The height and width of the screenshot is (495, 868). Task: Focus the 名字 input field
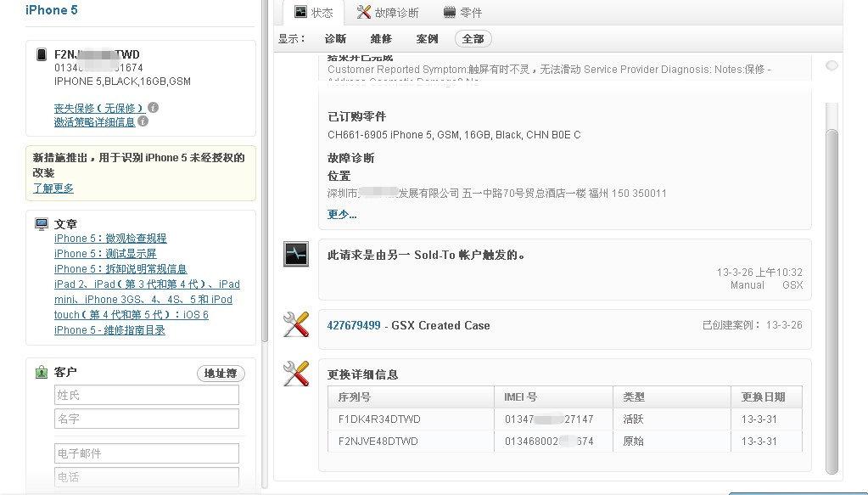point(147,419)
